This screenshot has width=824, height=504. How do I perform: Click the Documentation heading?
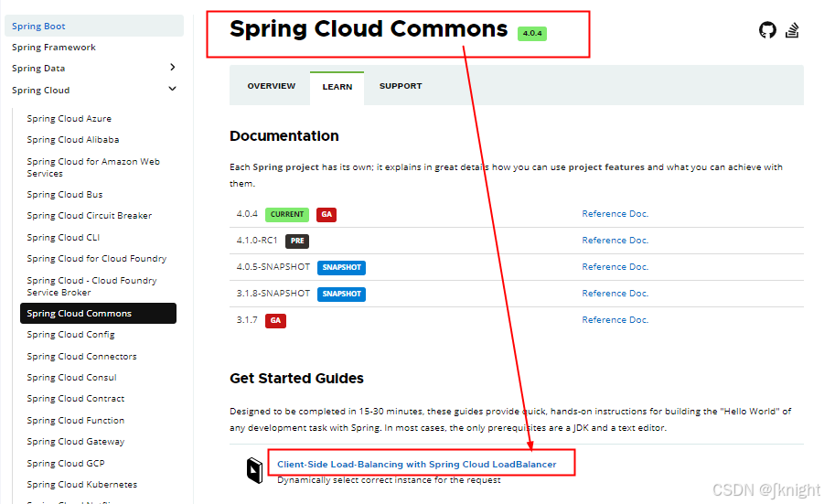click(x=284, y=136)
